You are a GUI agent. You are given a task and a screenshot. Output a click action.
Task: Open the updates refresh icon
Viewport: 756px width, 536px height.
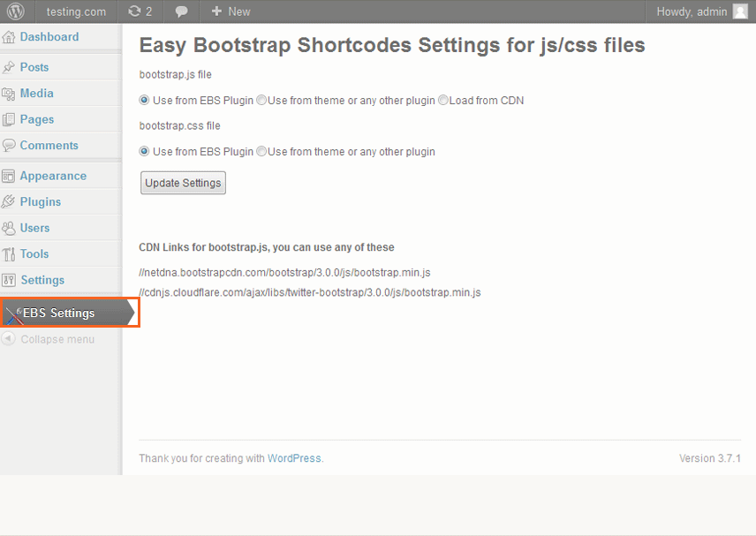[134, 11]
